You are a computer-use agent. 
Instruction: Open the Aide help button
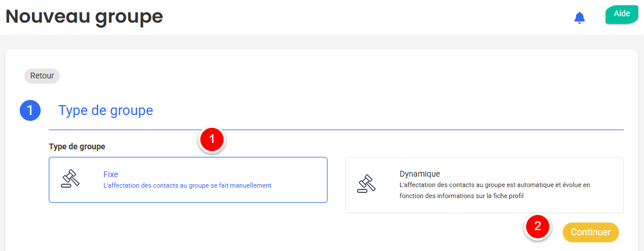[621, 15]
